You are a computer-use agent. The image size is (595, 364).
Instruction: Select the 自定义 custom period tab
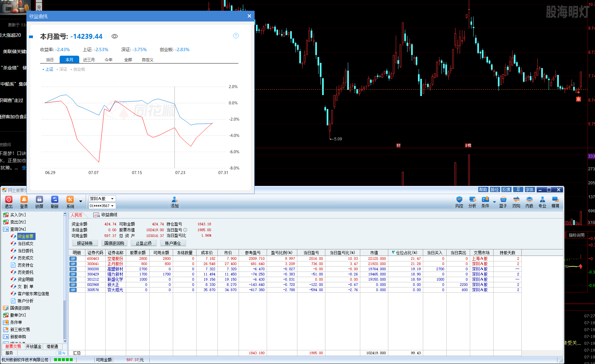click(x=148, y=60)
